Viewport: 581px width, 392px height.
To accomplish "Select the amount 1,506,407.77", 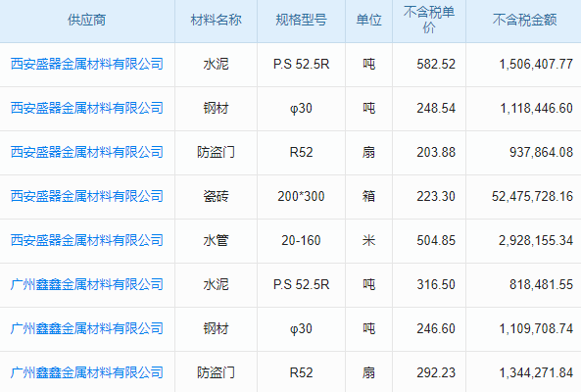I will (x=536, y=64).
